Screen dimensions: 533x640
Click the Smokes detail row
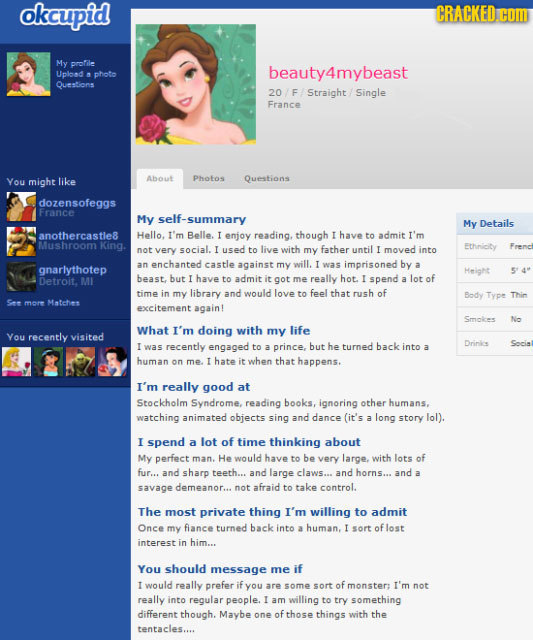point(495,319)
